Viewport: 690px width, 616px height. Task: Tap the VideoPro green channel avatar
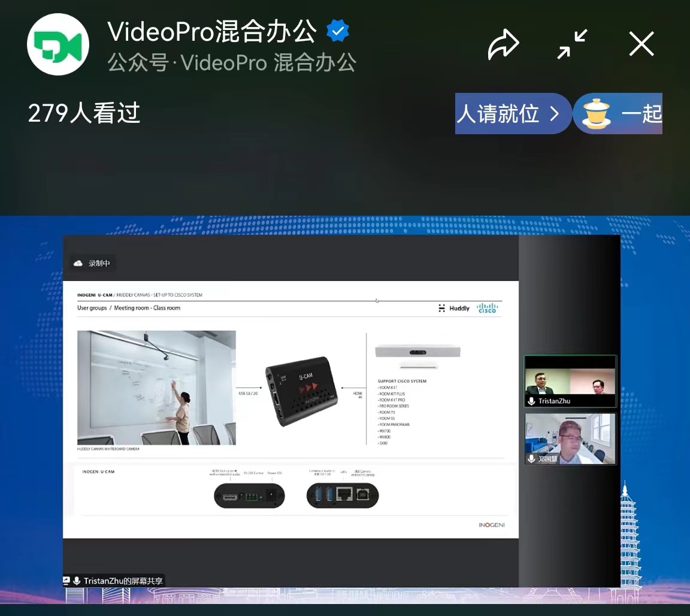[x=58, y=45]
